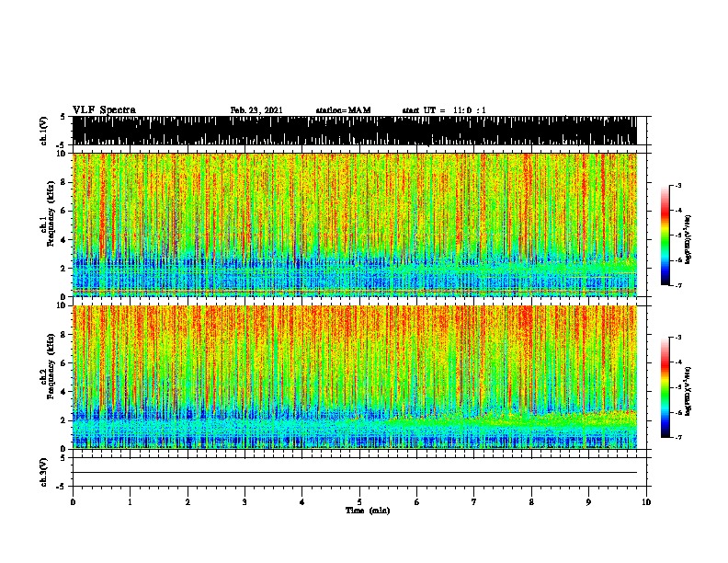Click inside the ch.2 frequency spectrogram
Screen dimensions: 728x563
[x=355, y=377]
